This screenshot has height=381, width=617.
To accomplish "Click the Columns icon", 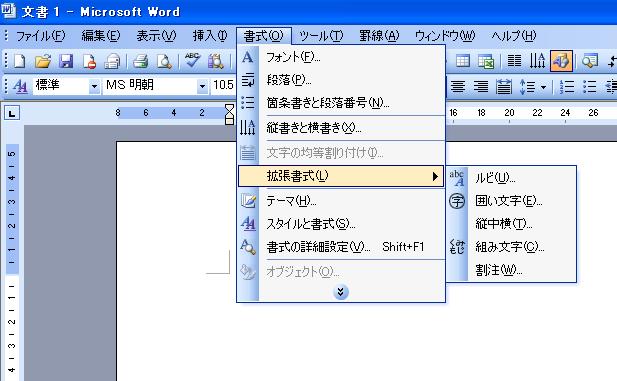I will 514,61.
